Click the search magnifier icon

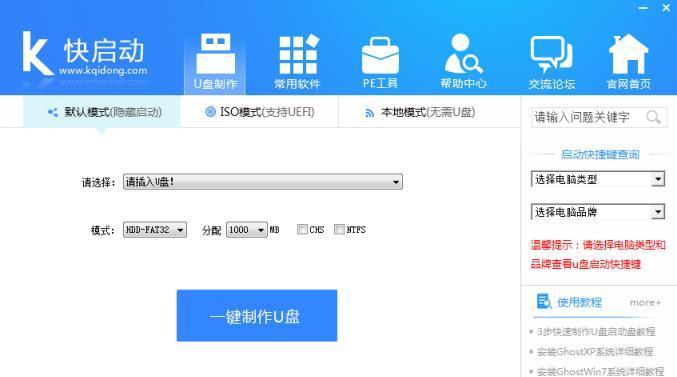click(653, 117)
